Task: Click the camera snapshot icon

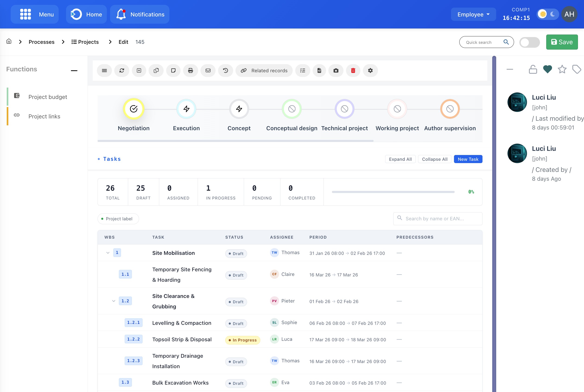Action: [x=336, y=70]
